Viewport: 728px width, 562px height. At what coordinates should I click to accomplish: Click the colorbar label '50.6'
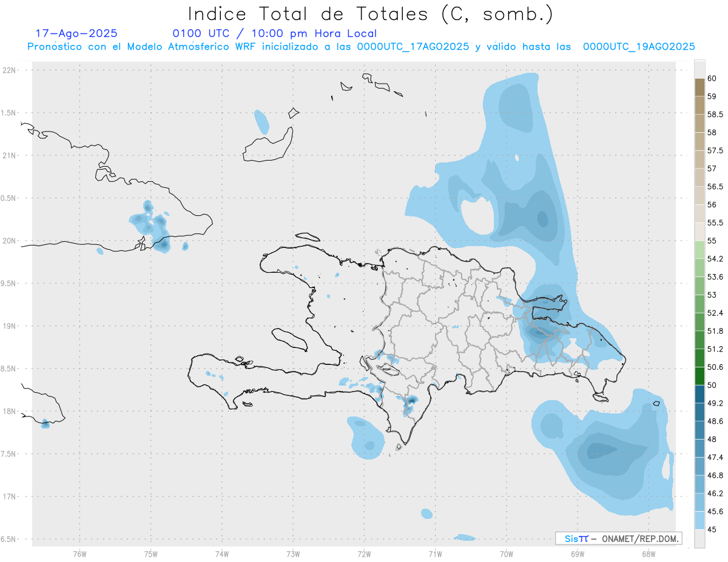[x=715, y=367]
